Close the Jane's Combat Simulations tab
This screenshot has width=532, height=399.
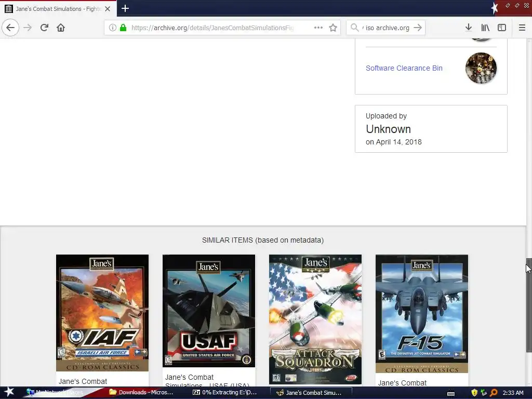pos(108,9)
